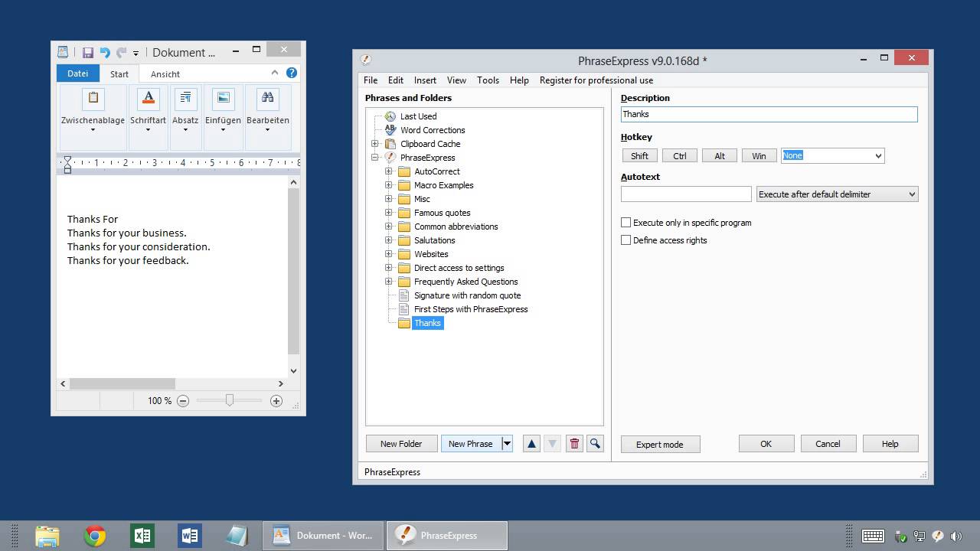Open New Phrase dropdown arrow
The height and width of the screenshot is (551, 980).
pos(507,444)
